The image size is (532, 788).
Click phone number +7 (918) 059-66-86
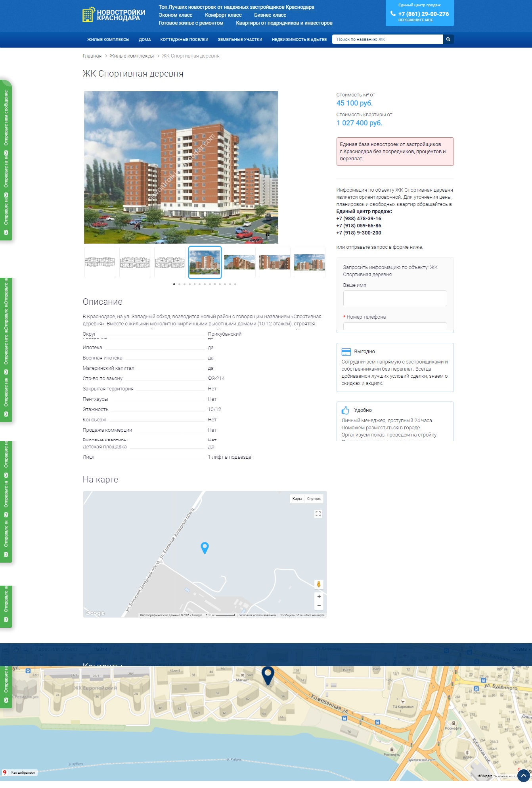click(359, 226)
